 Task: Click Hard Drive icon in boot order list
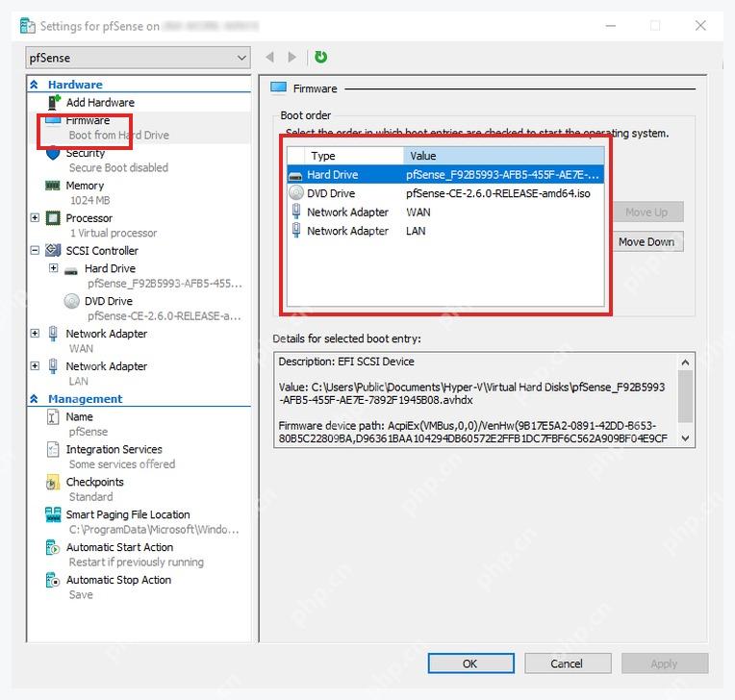[x=295, y=176]
